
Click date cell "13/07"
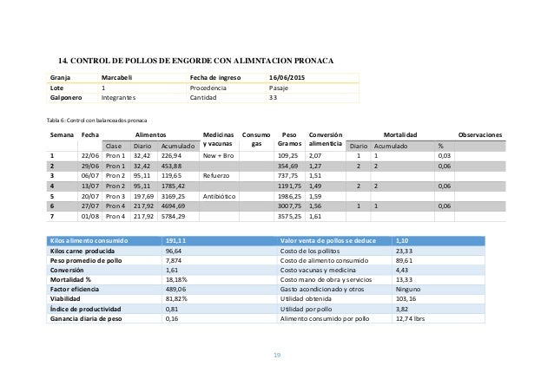(x=90, y=186)
